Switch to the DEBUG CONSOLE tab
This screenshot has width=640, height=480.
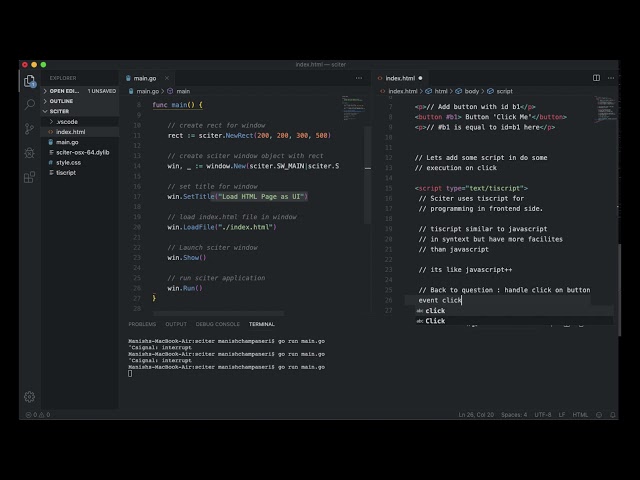[218, 324]
